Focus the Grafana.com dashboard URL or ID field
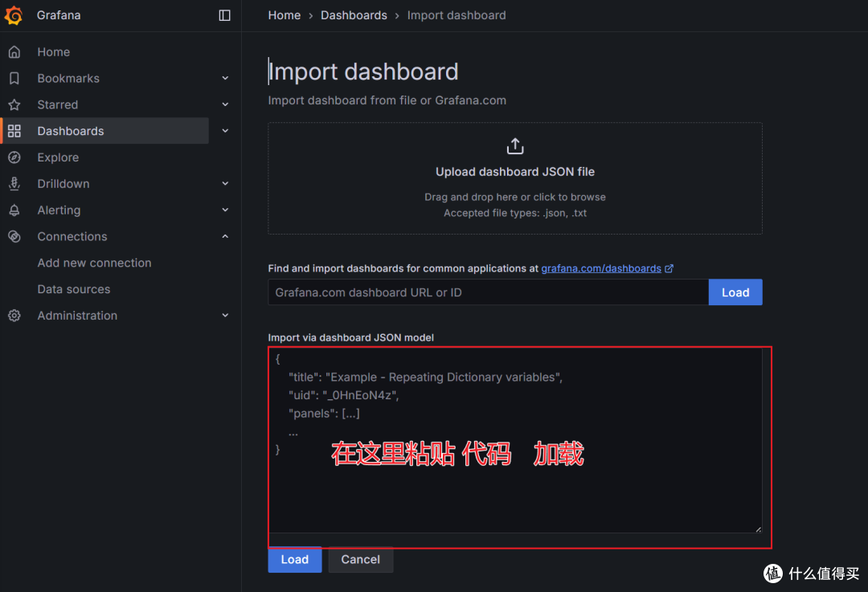Image resolution: width=868 pixels, height=592 pixels. pos(488,292)
